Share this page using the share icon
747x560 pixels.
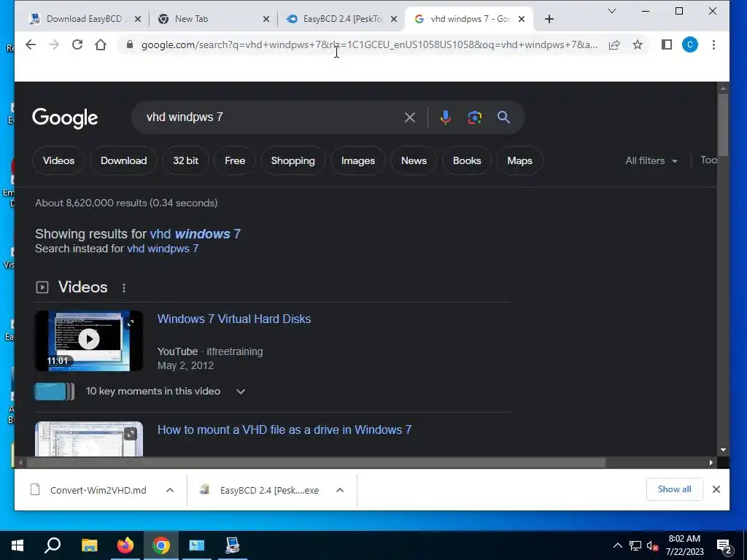click(x=614, y=44)
